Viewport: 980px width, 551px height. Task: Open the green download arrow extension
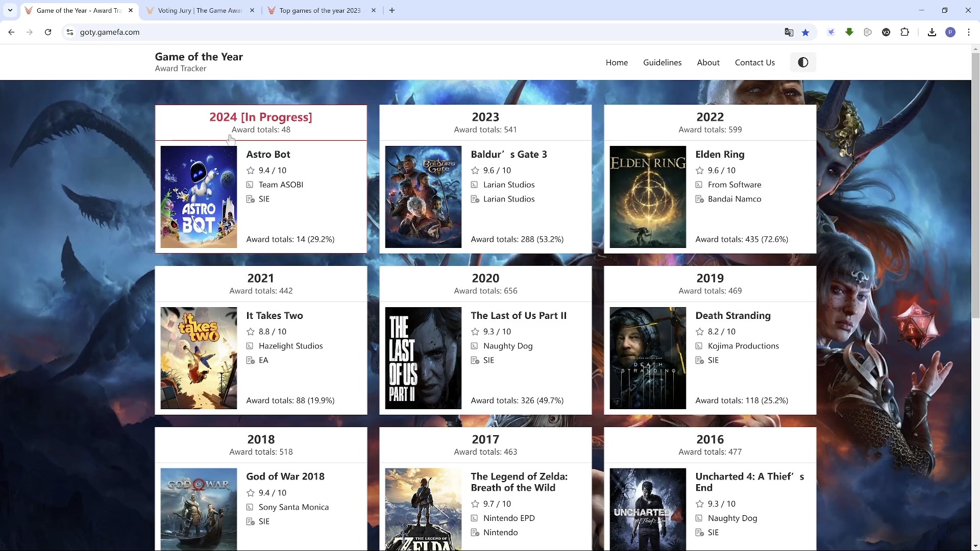(x=849, y=32)
